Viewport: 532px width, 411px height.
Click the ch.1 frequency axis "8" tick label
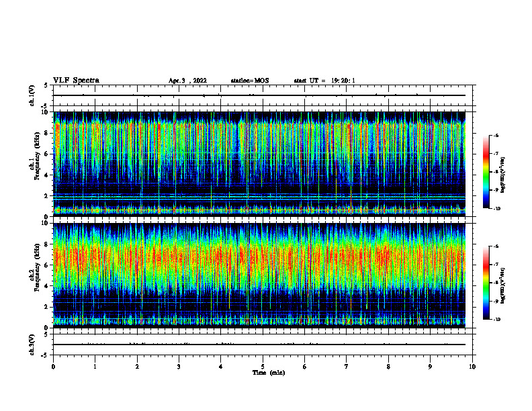[46, 133]
